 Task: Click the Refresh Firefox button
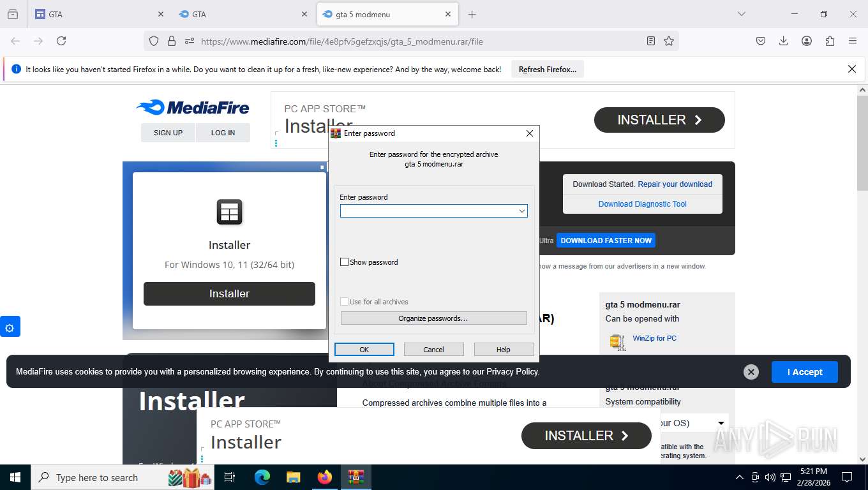[x=548, y=70]
